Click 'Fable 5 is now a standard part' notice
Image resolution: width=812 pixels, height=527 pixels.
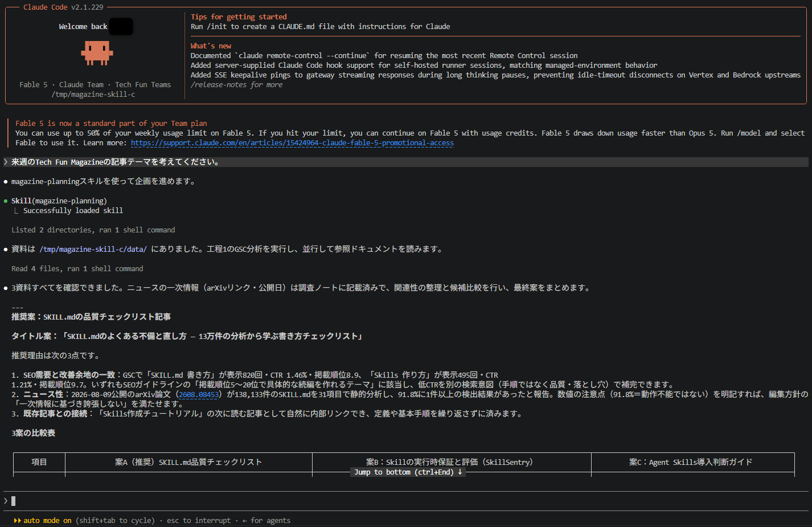[111, 124]
